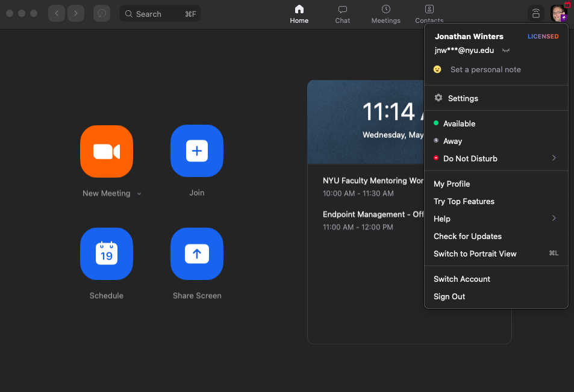Open the Meetings tab
574x392 pixels.
pyautogui.click(x=386, y=14)
